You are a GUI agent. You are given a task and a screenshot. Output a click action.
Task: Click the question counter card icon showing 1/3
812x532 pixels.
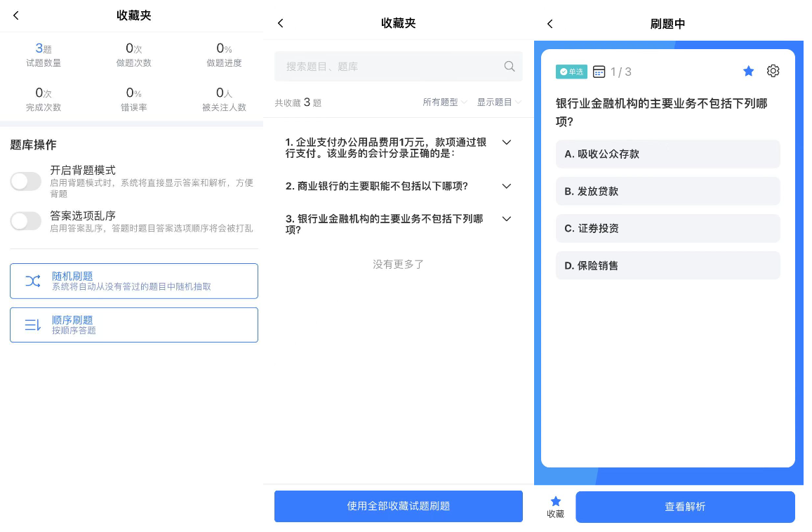(599, 71)
